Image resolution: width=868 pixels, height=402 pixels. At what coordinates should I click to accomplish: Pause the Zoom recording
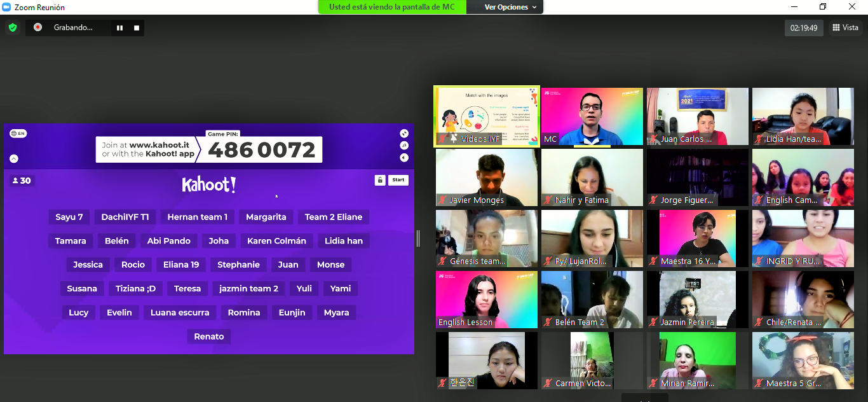[x=119, y=28]
